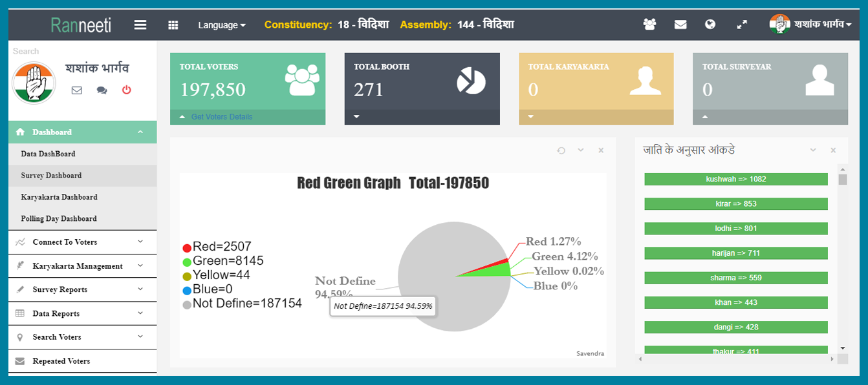Click the mail icon under profile name
Viewport: 868px width, 385px height.
77,90
